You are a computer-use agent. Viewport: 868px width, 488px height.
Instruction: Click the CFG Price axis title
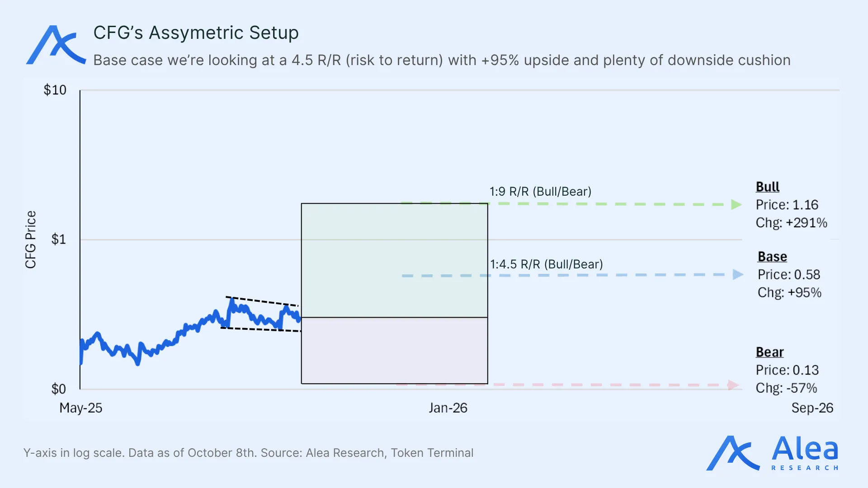[x=30, y=239]
